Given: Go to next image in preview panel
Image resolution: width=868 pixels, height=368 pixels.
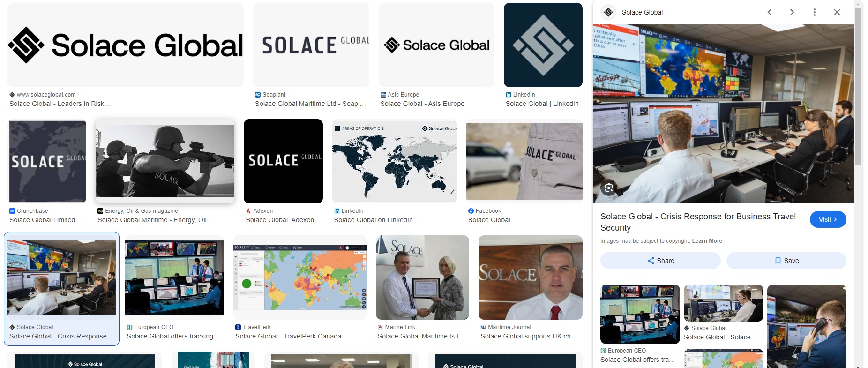Looking at the screenshot, I should (792, 12).
